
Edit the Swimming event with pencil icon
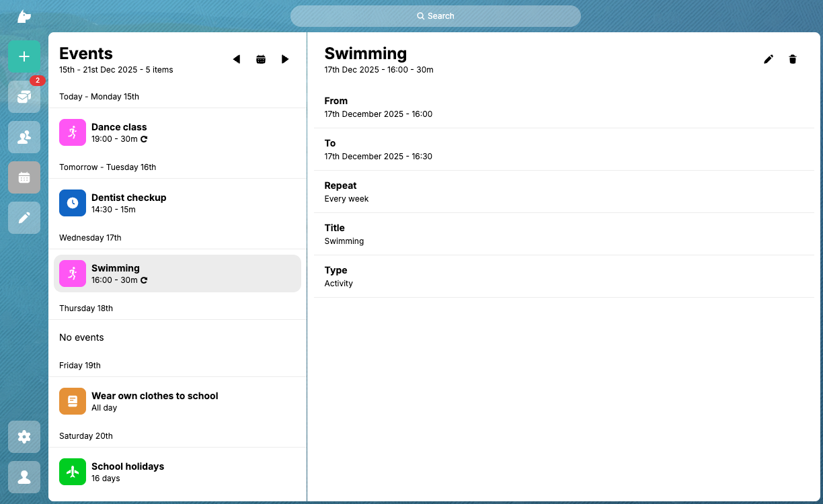pyautogui.click(x=769, y=59)
